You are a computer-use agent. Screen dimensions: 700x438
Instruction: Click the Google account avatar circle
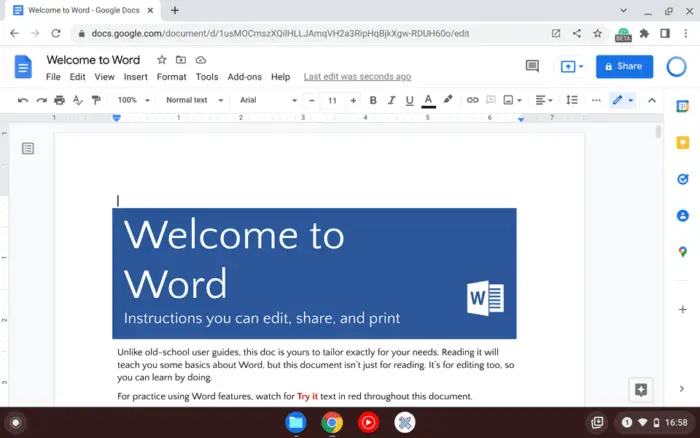pyautogui.click(x=676, y=67)
